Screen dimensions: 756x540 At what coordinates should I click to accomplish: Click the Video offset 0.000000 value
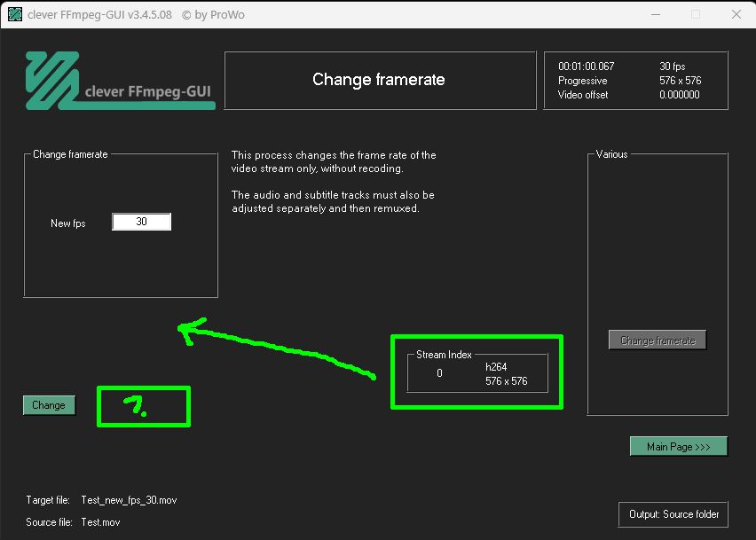click(x=680, y=95)
